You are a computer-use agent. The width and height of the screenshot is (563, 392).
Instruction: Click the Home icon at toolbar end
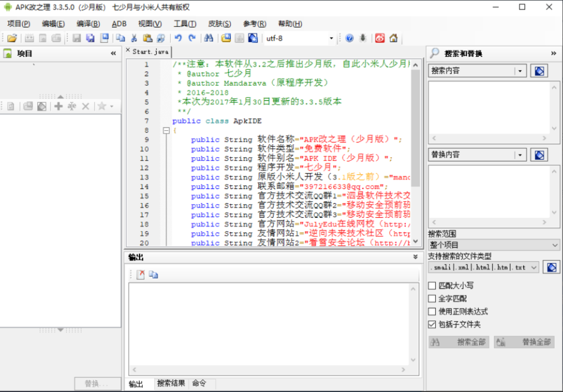(394, 38)
